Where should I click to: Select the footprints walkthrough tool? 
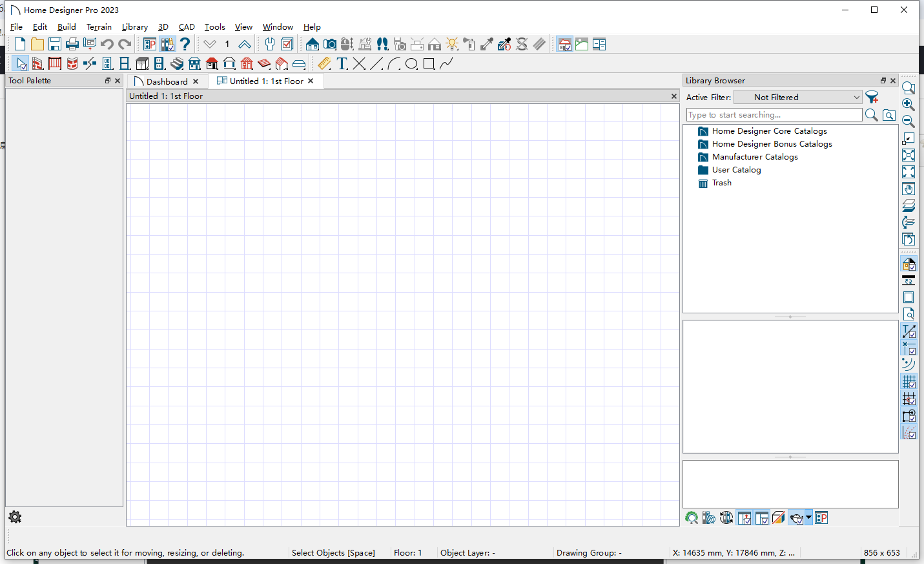pyautogui.click(x=382, y=44)
